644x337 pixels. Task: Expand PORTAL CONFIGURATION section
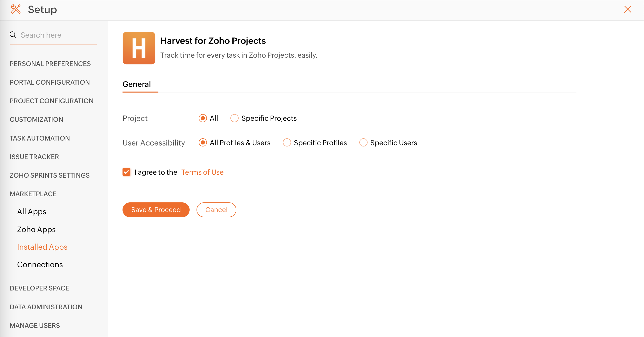coord(50,82)
